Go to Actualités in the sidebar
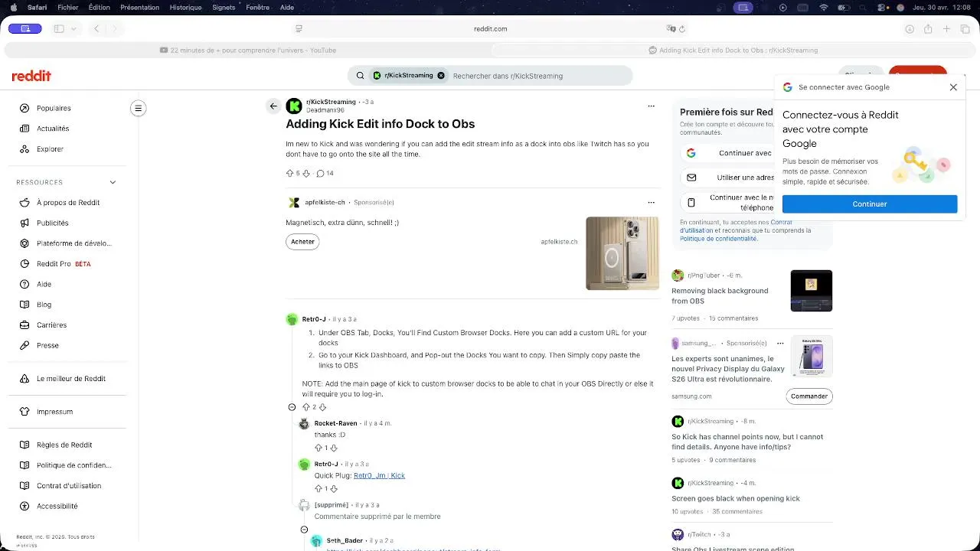The height and width of the screenshot is (551, 980). (53, 129)
